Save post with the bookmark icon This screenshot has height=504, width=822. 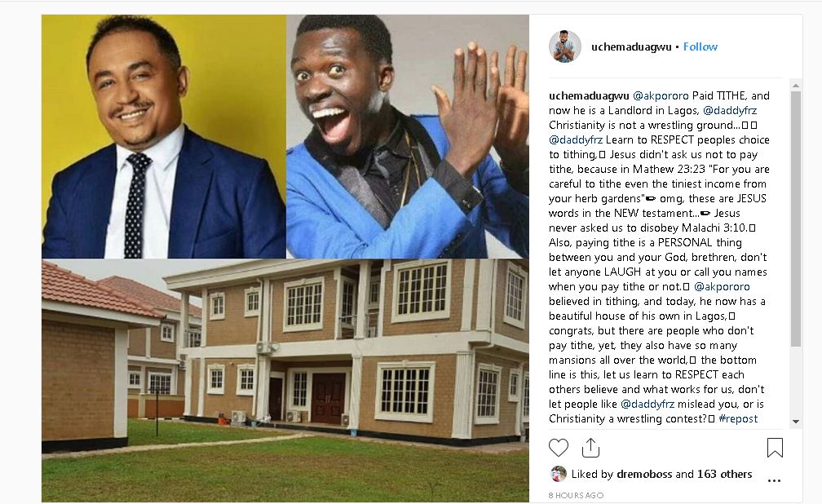(775, 448)
